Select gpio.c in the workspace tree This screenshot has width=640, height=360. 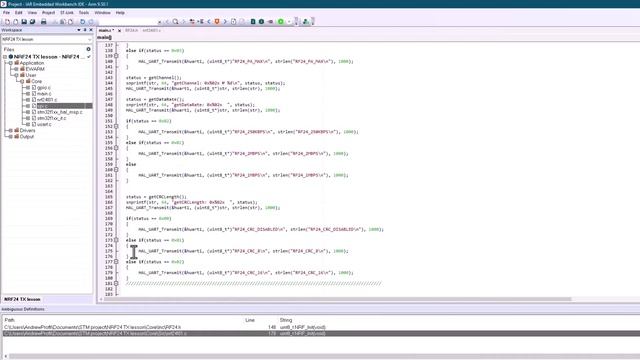coord(44,87)
